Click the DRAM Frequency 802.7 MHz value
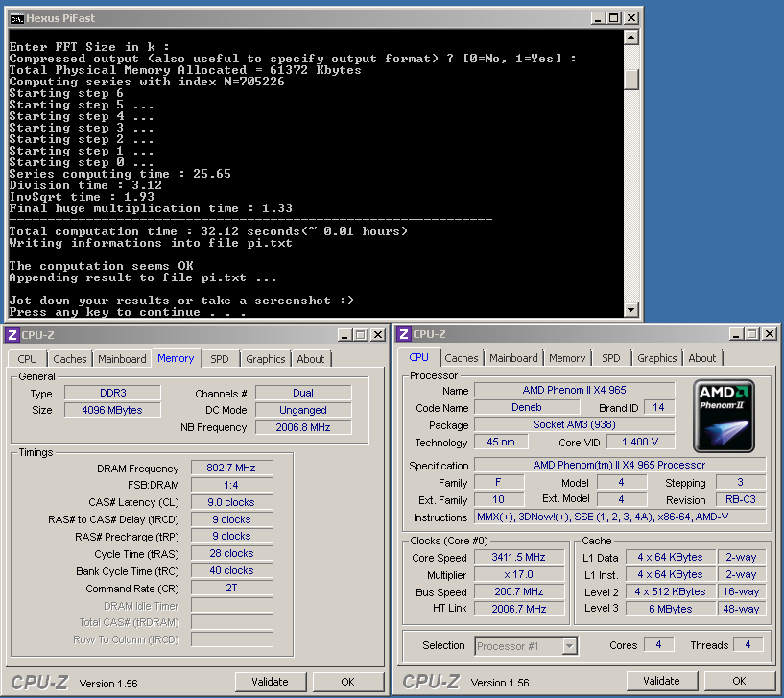Image resolution: width=784 pixels, height=698 pixels. (x=231, y=468)
